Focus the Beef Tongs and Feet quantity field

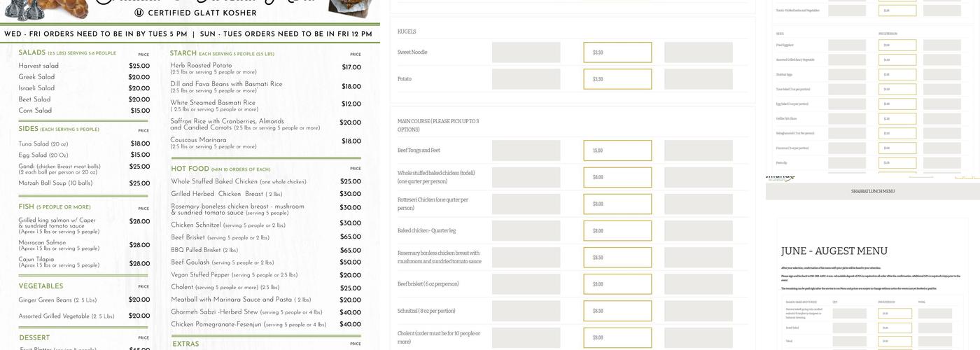click(526, 150)
